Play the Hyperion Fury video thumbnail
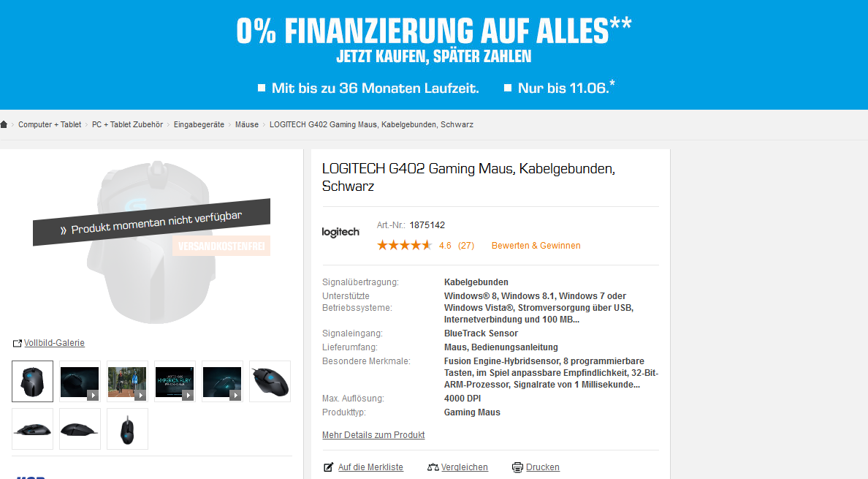This screenshot has height=479, width=868. point(175,382)
